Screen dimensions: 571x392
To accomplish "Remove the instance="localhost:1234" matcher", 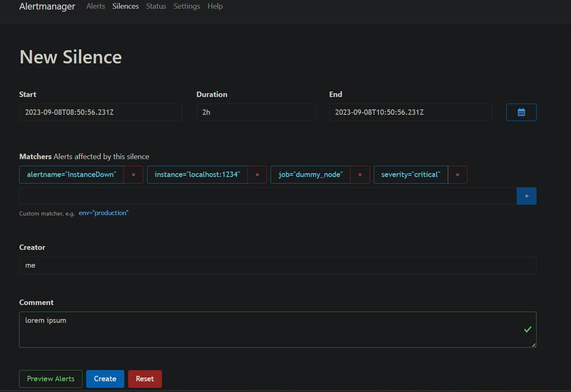I will pos(257,174).
